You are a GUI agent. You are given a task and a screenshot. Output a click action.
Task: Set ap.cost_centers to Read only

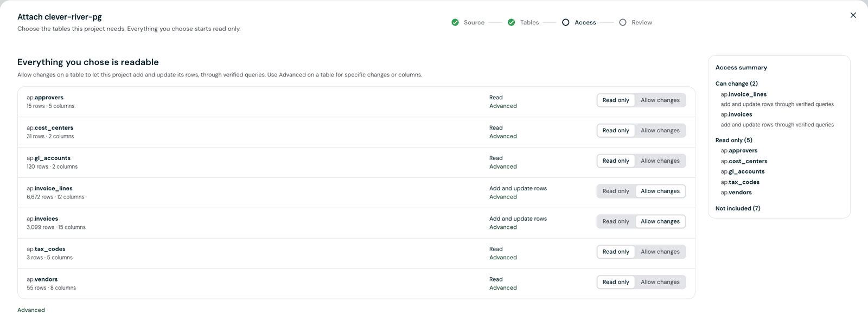(616, 131)
